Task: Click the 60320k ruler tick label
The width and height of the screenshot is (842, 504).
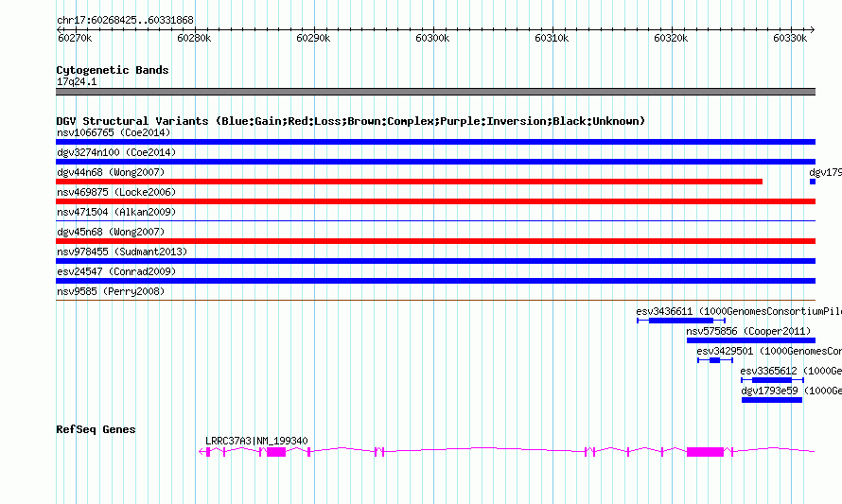Action: [x=671, y=38]
